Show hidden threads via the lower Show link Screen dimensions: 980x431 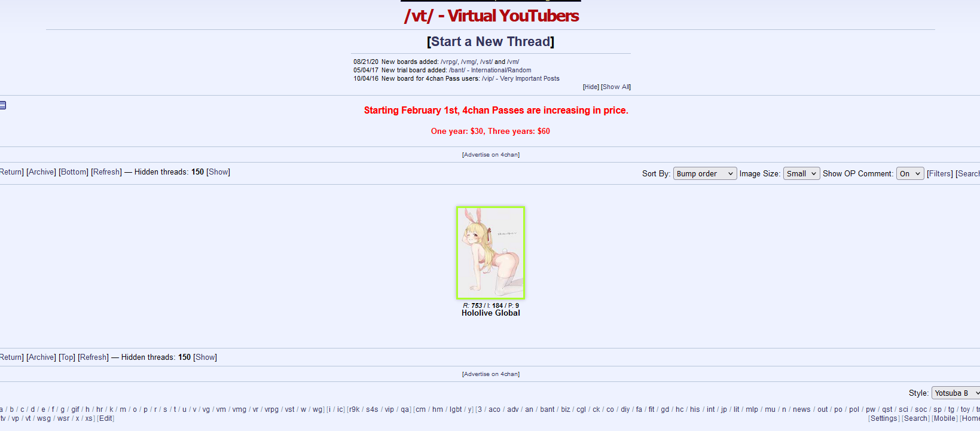pos(205,357)
